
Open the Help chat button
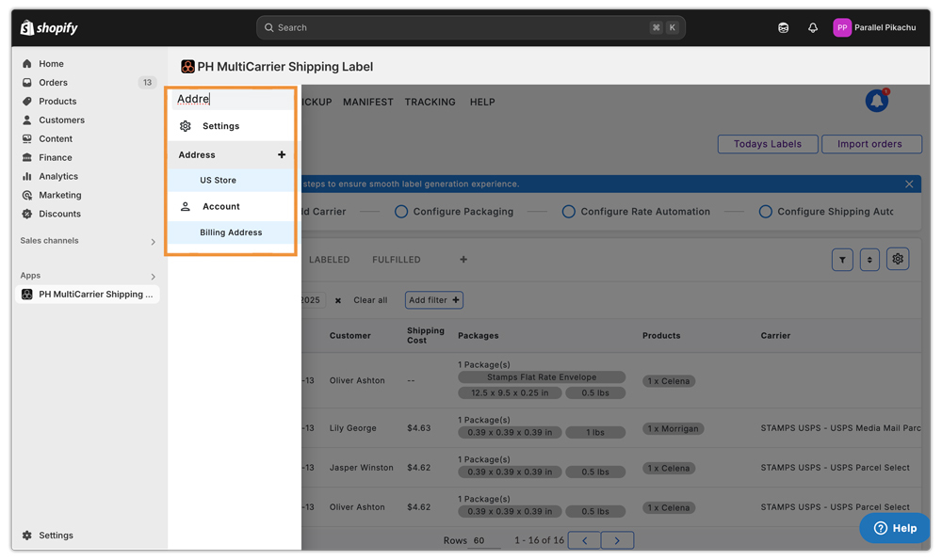point(895,528)
